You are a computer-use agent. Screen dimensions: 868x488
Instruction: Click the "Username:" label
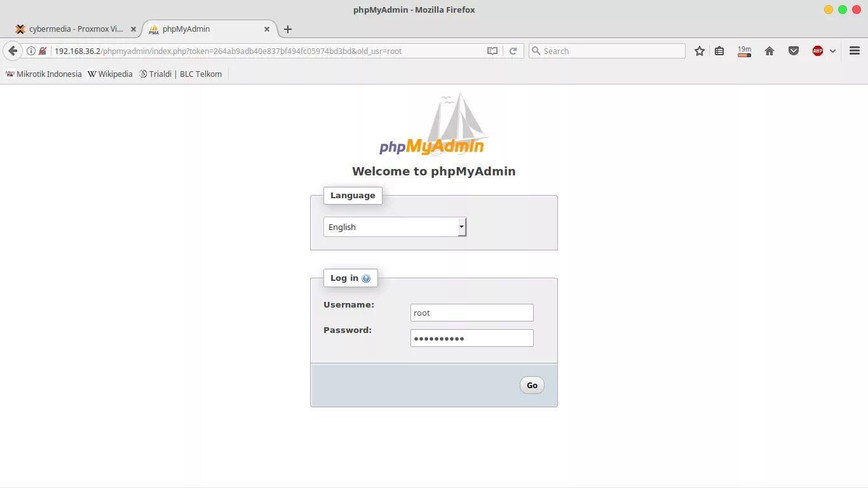pos(349,304)
